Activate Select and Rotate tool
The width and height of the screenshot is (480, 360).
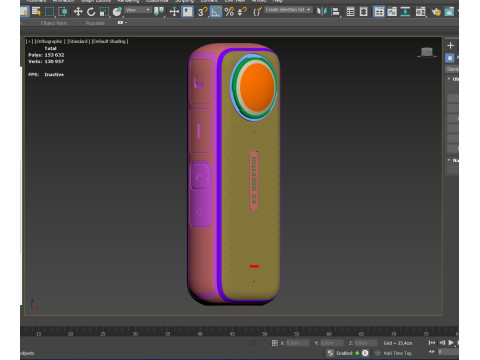[x=91, y=12]
